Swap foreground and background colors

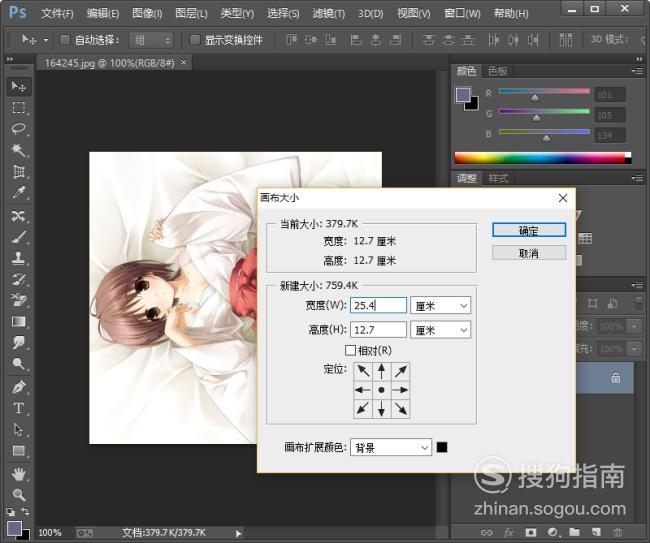25,511
